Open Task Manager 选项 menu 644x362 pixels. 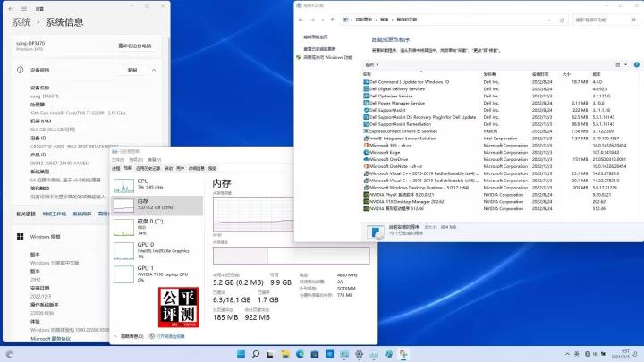coord(136,160)
